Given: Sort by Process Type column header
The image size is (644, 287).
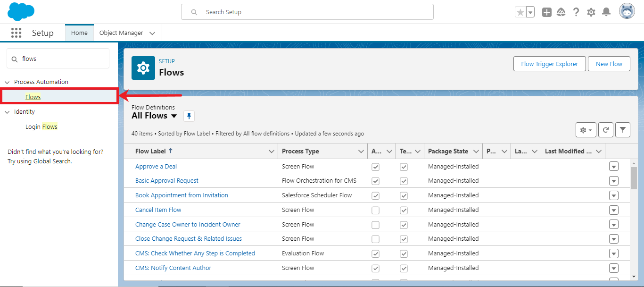Looking at the screenshot, I should click(300, 151).
